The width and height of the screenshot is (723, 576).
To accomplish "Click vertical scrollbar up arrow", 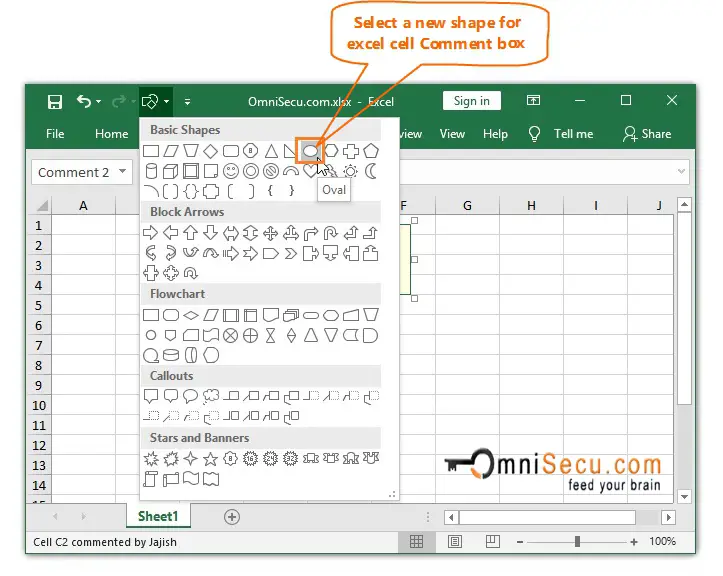I will click(x=684, y=204).
